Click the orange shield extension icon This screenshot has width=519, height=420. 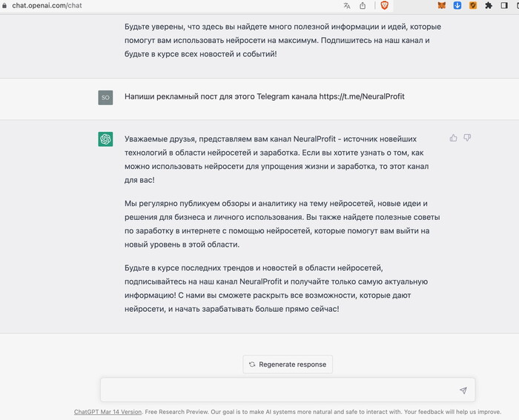tap(473, 5)
